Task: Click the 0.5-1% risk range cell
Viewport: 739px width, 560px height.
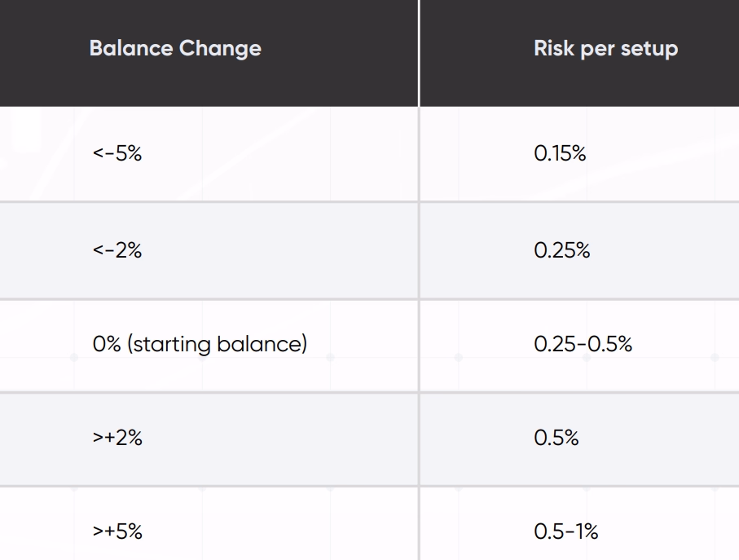Action: 565,531
